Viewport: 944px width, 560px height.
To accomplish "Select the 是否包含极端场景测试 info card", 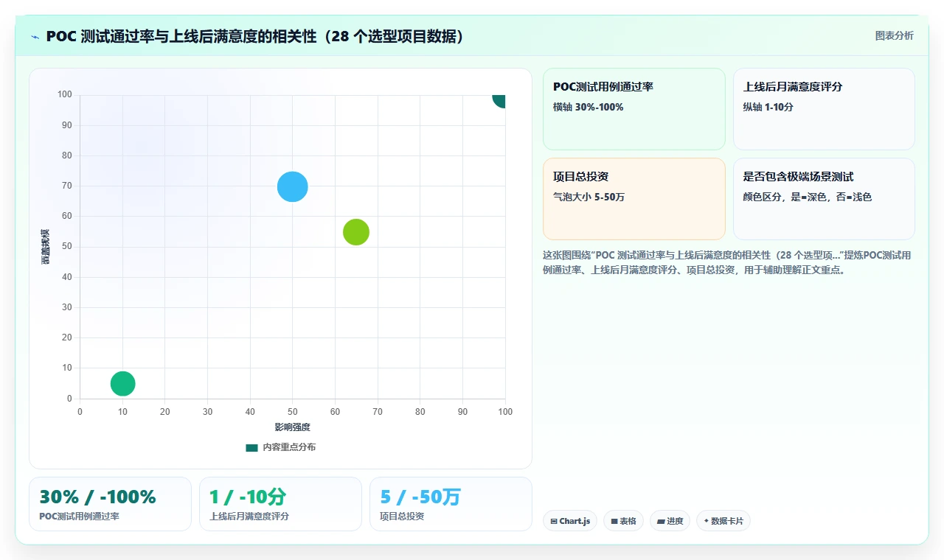I will (x=824, y=199).
